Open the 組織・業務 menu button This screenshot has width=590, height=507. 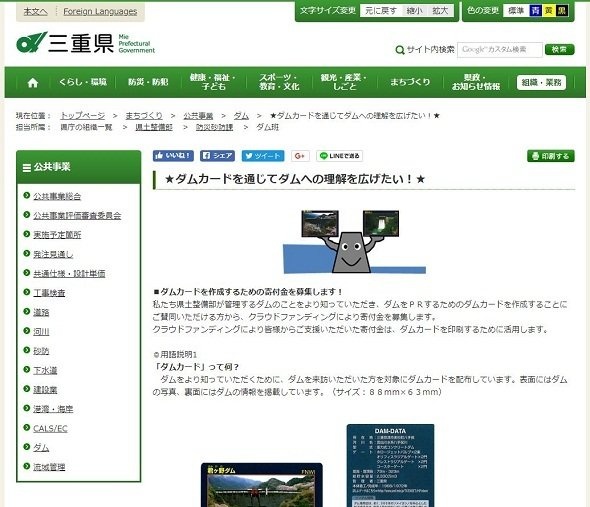pyautogui.click(x=541, y=82)
